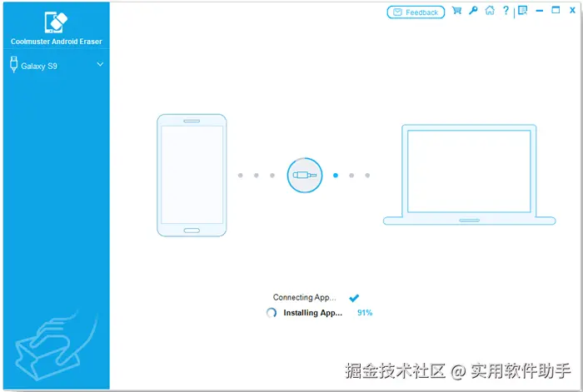Screen dimensions: 583x392
Task: Click the Feedback button
Action: tap(416, 12)
